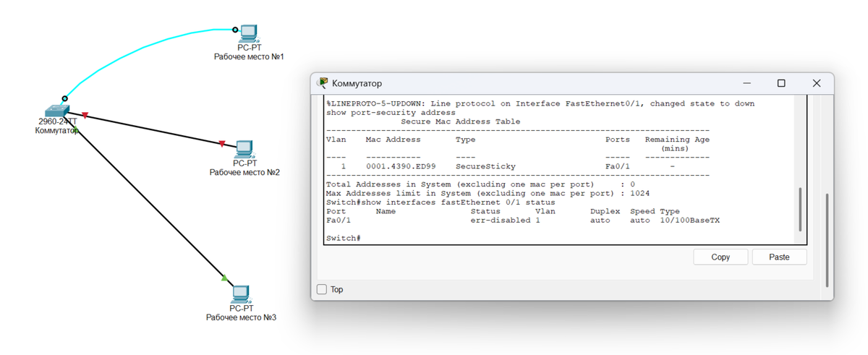Click red link indicator near Рабочее место №2

[x=221, y=144]
